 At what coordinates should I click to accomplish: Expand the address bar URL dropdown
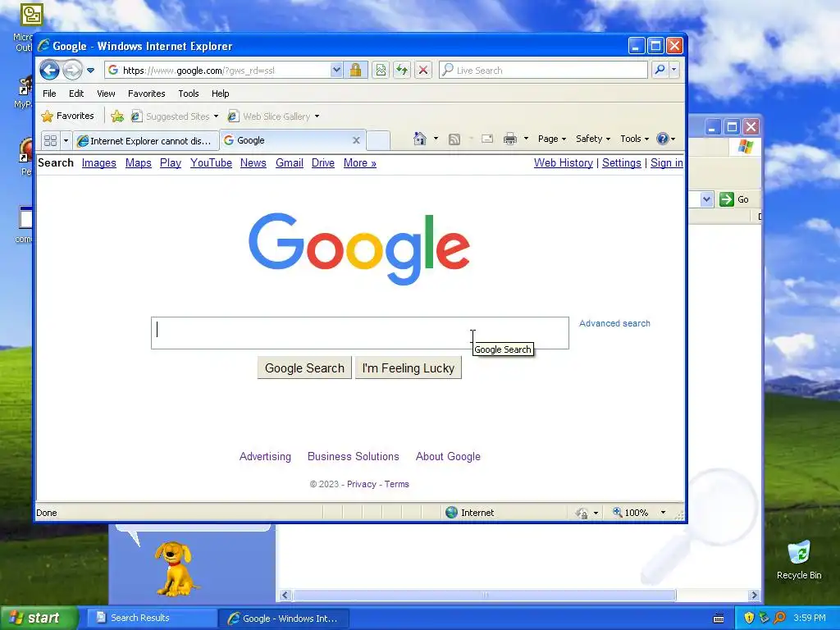click(336, 71)
